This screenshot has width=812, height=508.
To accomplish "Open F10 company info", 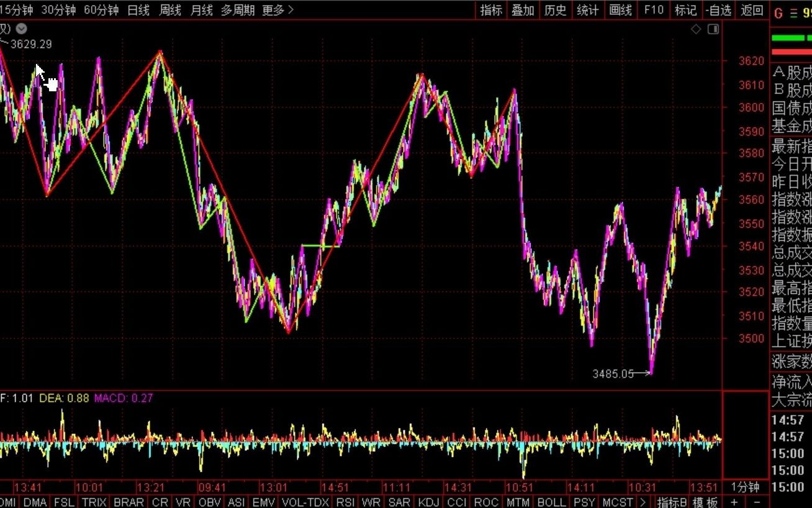I will [654, 10].
